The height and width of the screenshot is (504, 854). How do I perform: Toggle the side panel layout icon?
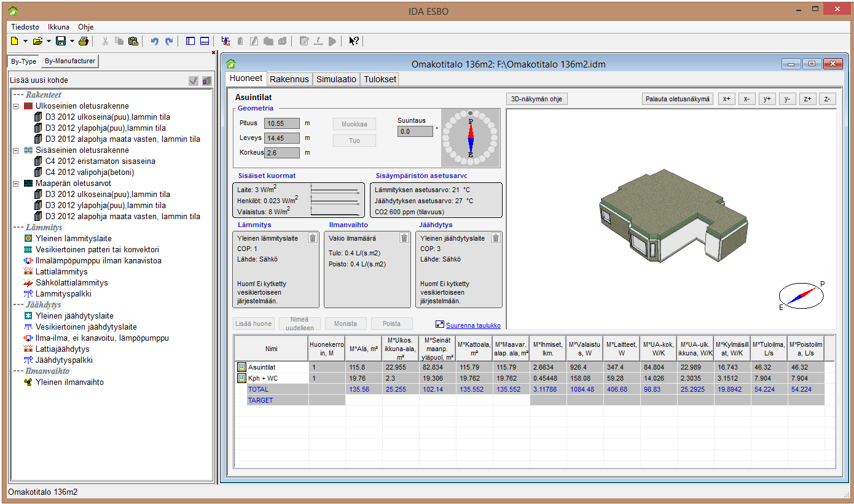click(x=190, y=41)
